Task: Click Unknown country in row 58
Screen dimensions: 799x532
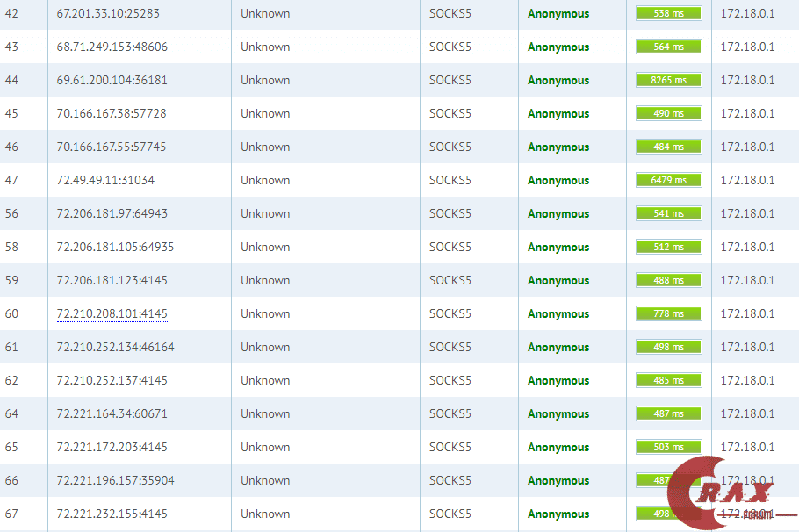Action: [265, 248]
